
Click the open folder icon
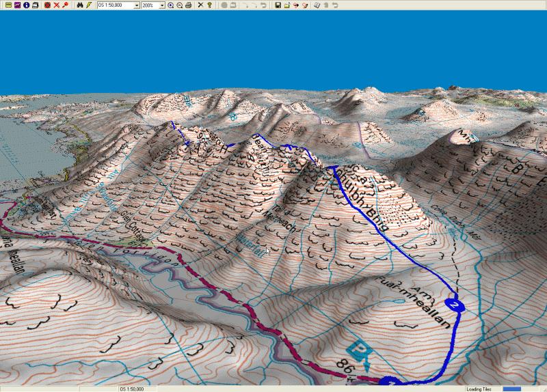(286, 5)
